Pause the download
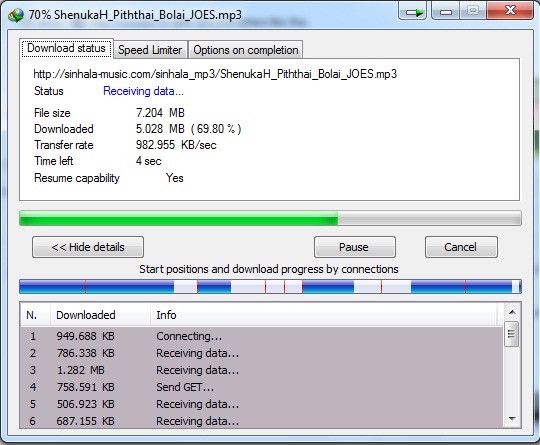Viewport: 540px width, 445px height. coord(354,247)
